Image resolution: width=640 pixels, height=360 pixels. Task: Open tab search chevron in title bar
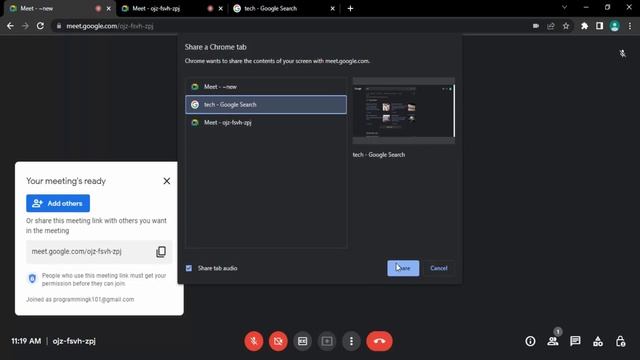pyautogui.click(x=564, y=7)
